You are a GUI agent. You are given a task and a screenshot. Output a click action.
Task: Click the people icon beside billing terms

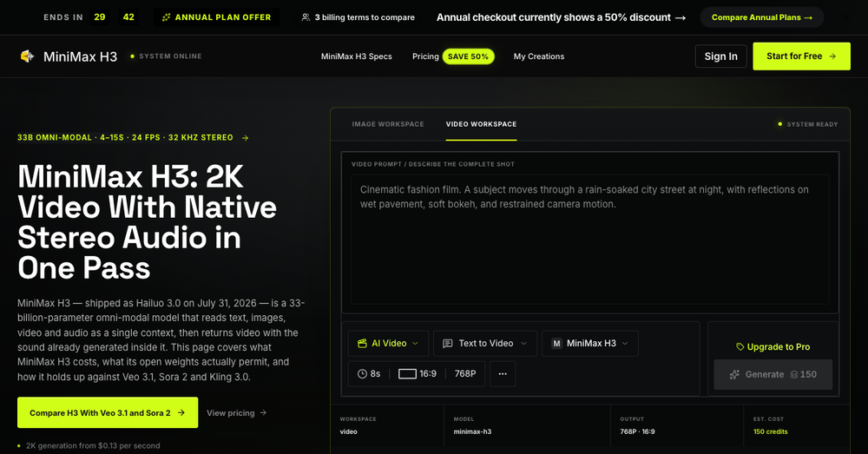pyautogui.click(x=306, y=17)
